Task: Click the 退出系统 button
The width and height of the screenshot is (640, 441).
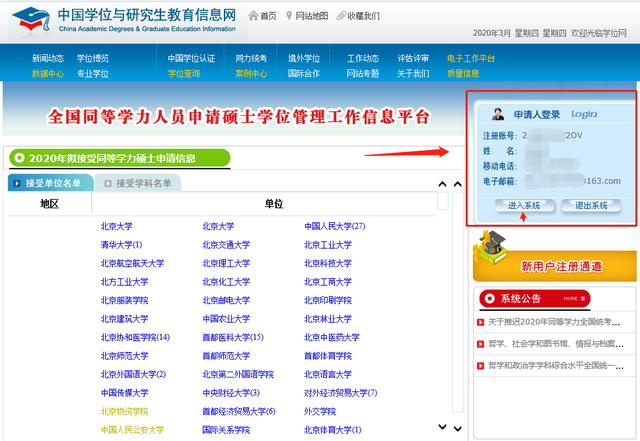Action: point(591,205)
